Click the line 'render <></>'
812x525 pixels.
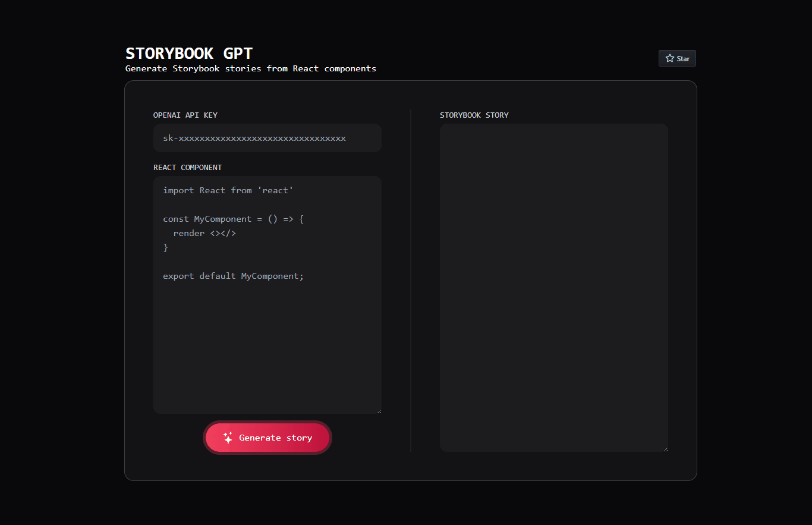[204, 233]
